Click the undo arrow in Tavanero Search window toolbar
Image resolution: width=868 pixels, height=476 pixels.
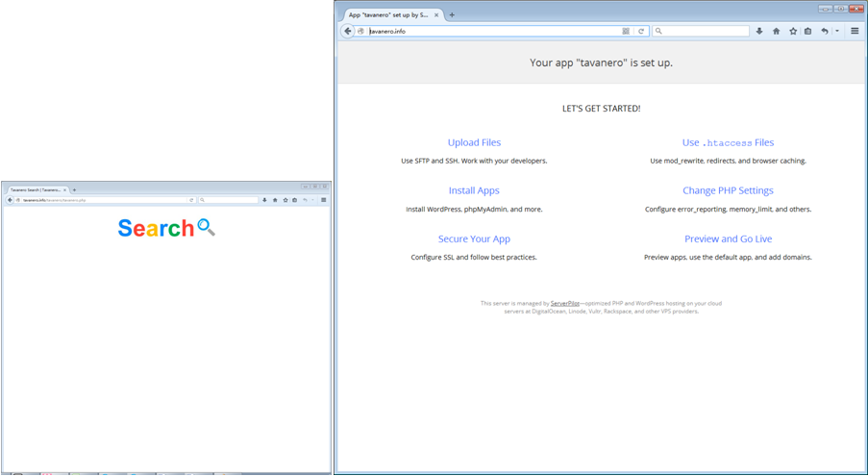coord(305,200)
